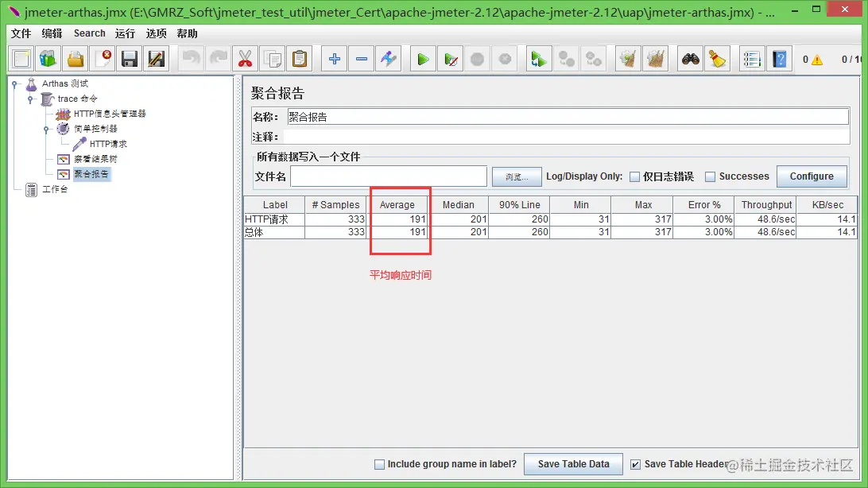This screenshot has height=488, width=868.
Task: Collapse all nodes with minus icon
Action: point(362,59)
